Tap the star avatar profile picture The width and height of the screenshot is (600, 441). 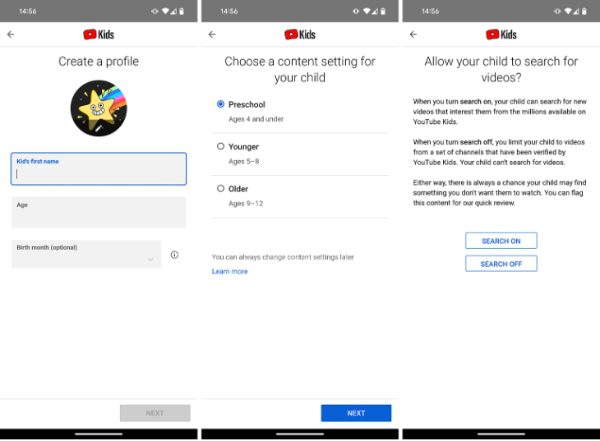[x=98, y=109]
